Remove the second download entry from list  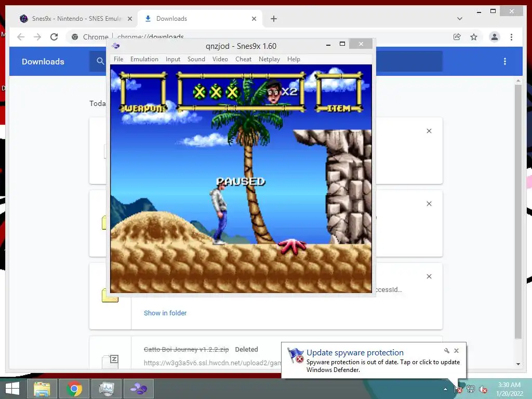[x=429, y=204]
